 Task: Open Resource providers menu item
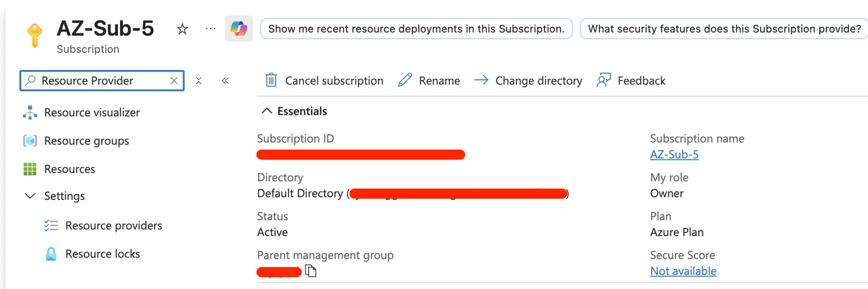[x=113, y=225]
